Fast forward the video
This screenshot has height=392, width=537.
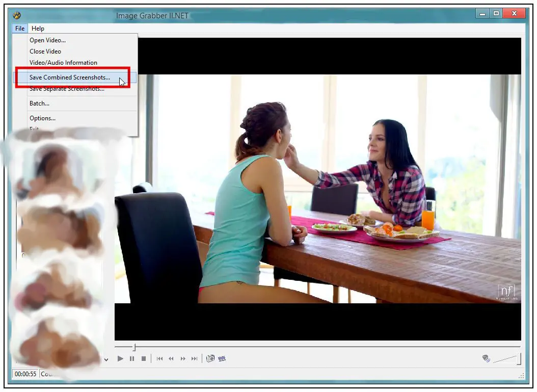coord(183,359)
